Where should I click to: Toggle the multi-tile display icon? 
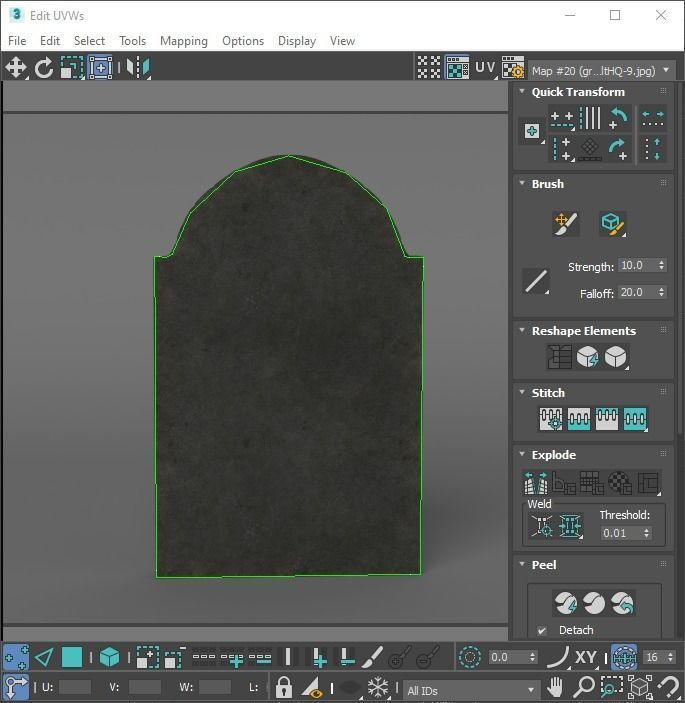click(429, 67)
